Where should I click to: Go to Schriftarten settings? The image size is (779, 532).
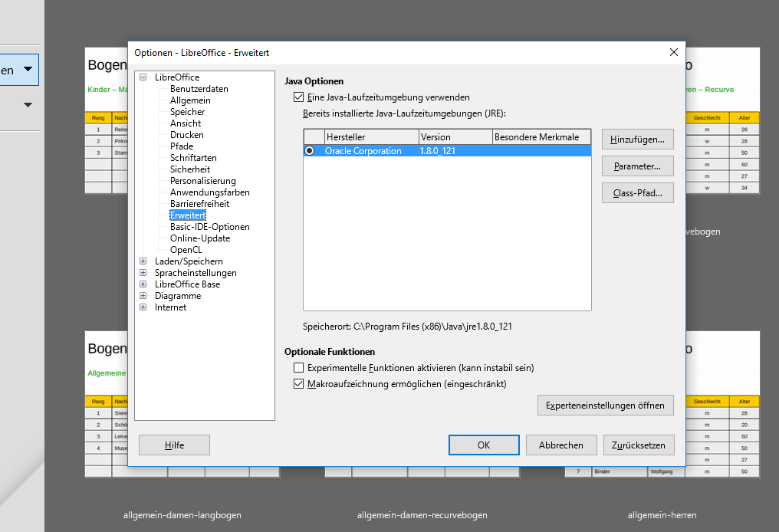(193, 157)
